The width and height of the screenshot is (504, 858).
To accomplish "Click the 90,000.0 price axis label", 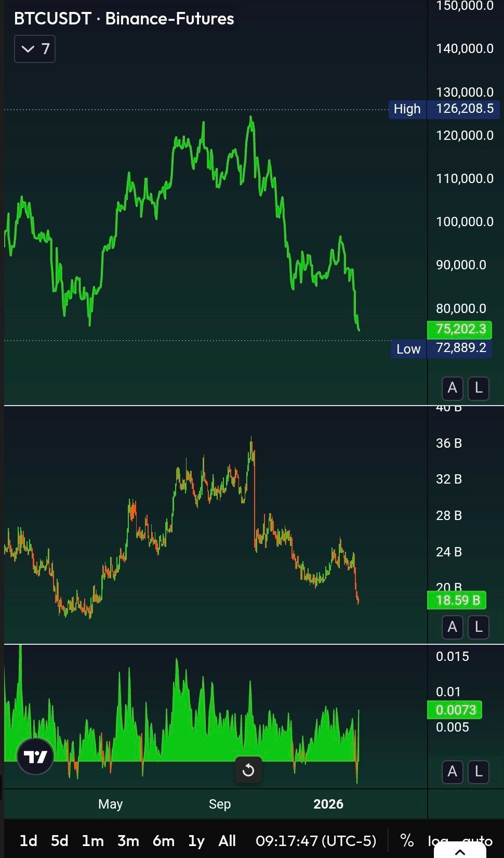I will click(461, 265).
